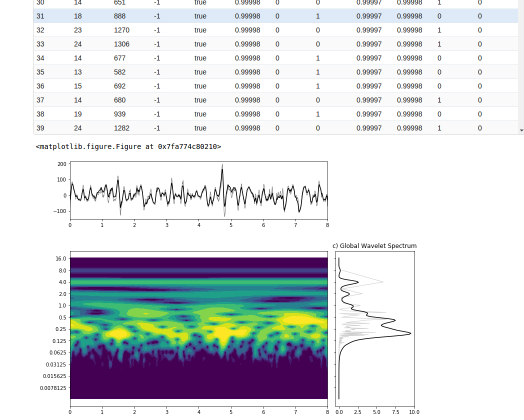
Task: Select the 1282 cell in row 39
Action: click(x=121, y=128)
